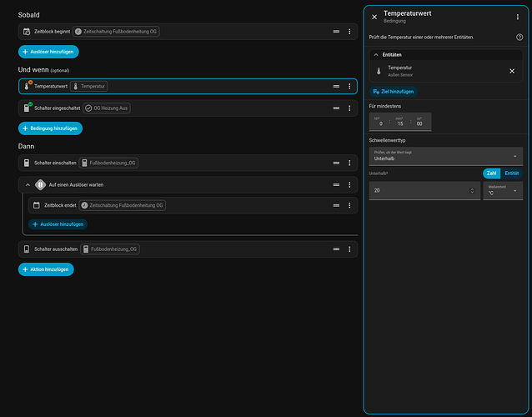Click the Unterhalb value field showing 20
532x417 pixels.
point(424,191)
